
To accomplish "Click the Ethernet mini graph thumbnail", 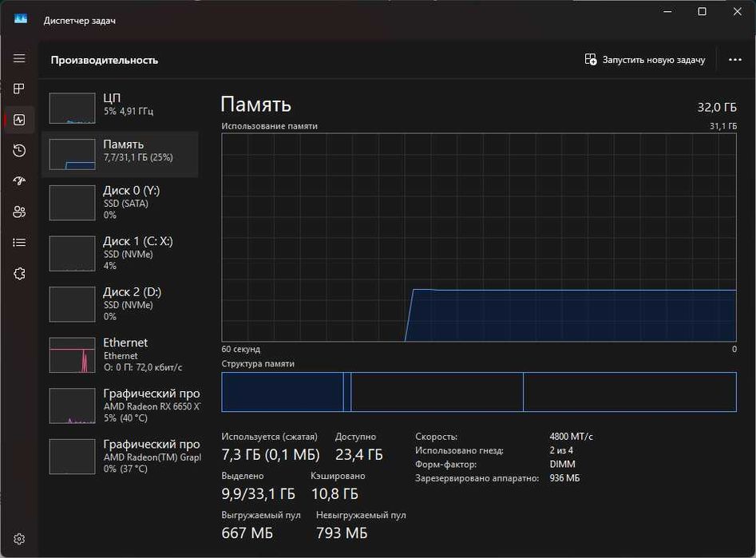I will [73, 355].
